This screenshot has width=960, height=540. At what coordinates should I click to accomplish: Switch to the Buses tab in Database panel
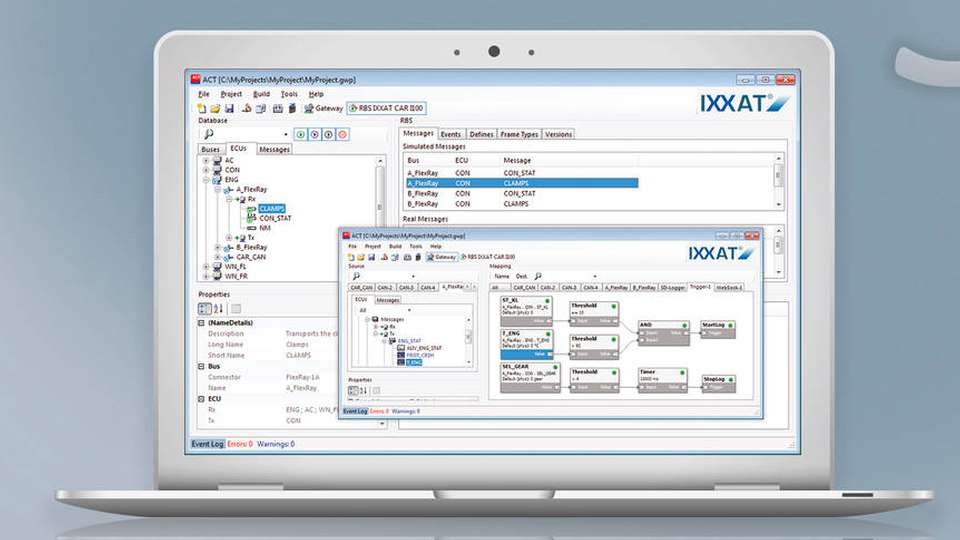211,149
